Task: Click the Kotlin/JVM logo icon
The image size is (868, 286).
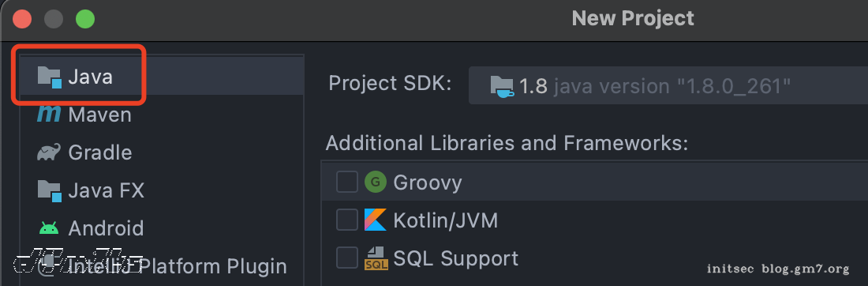Action: (376, 220)
